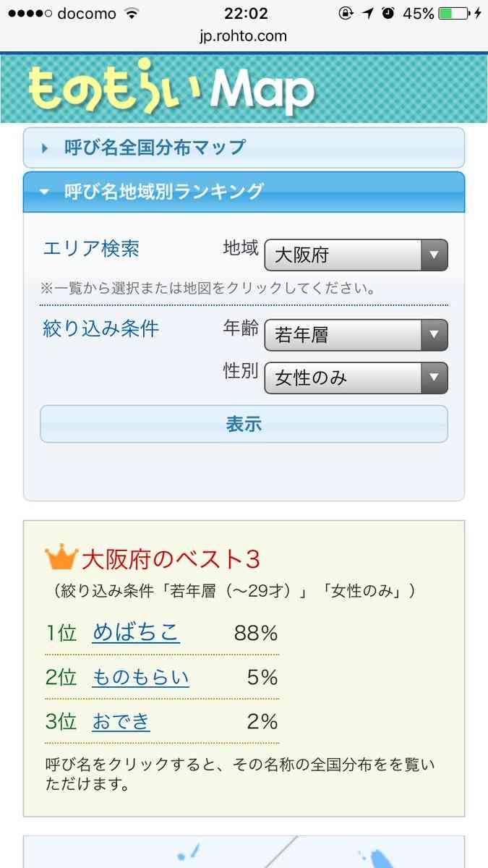
Task: Tap the alarm clock status icon
Action: (x=388, y=14)
